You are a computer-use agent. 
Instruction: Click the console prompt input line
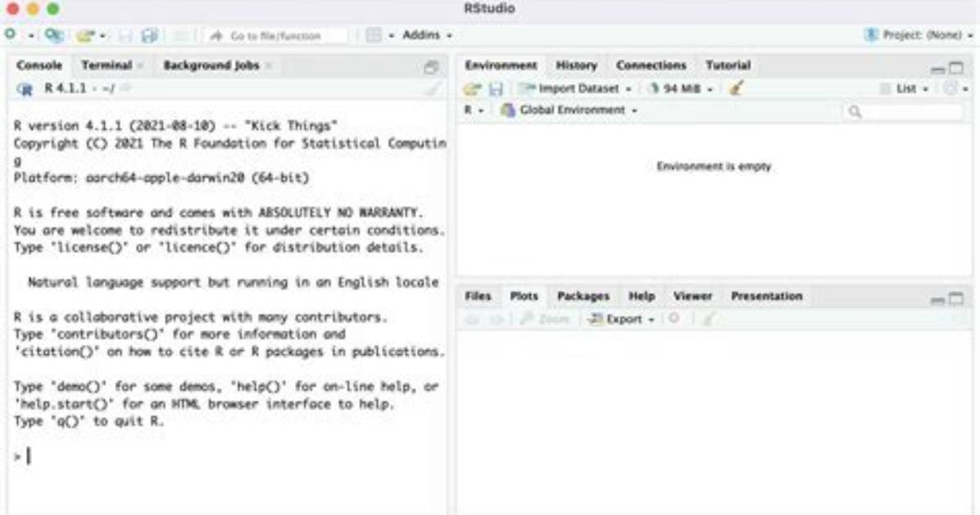(x=228, y=456)
